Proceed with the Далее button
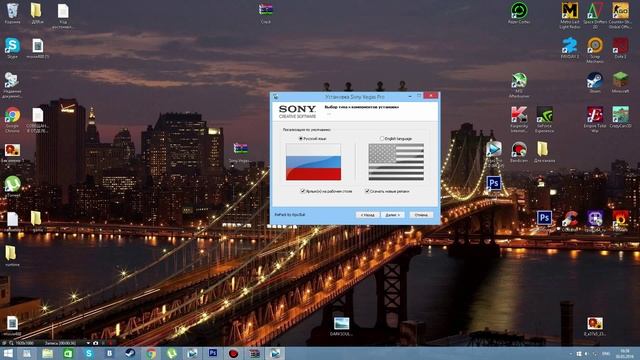 (393, 215)
